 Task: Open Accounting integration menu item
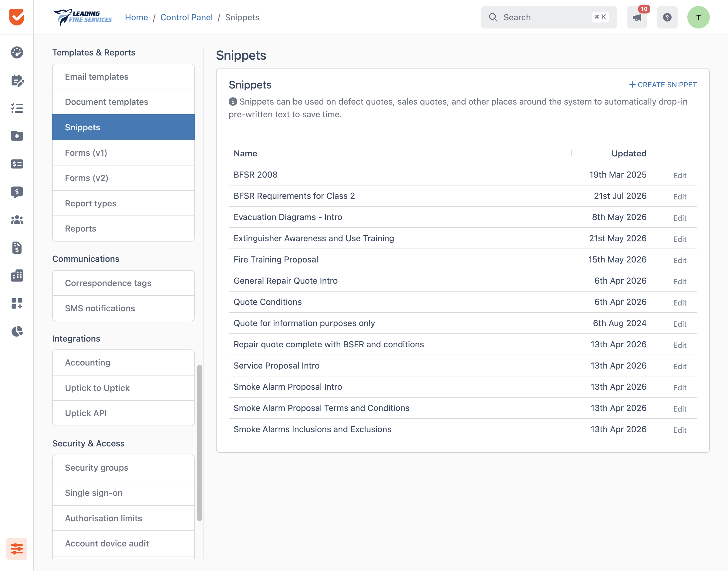(x=123, y=362)
